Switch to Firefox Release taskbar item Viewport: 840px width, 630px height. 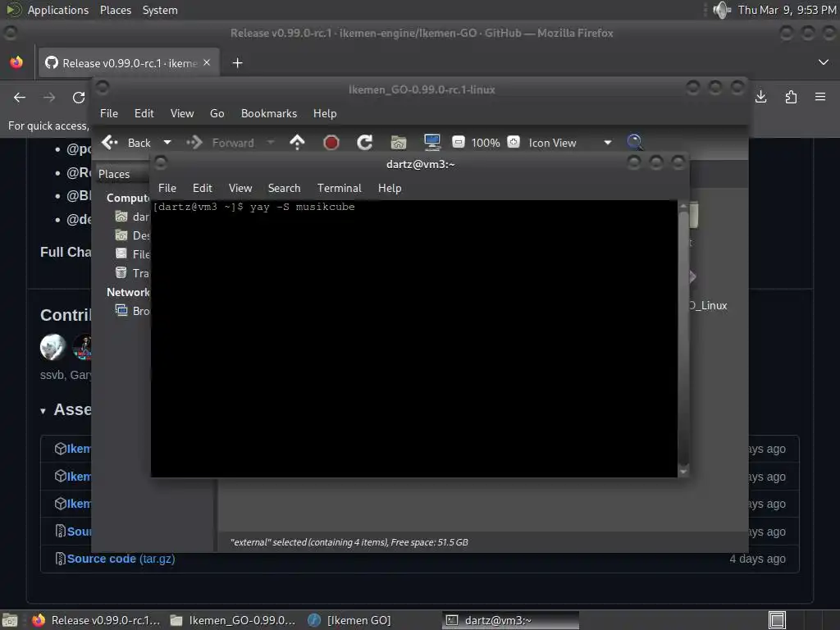click(97, 620)
